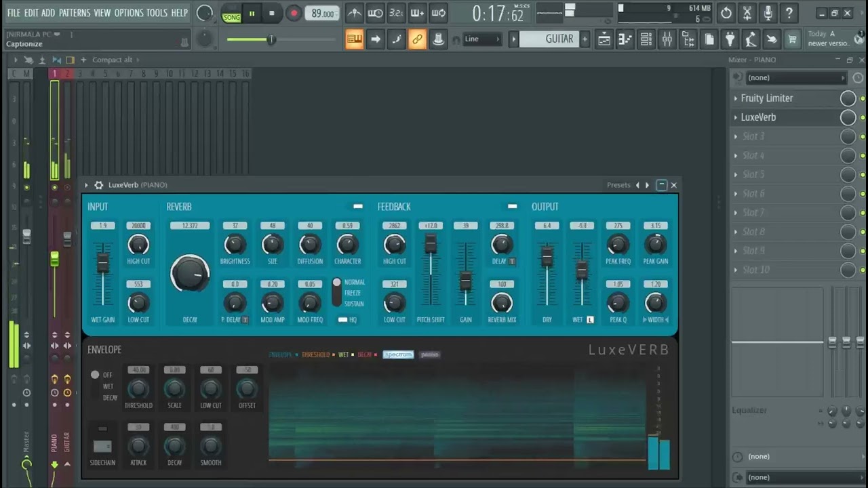868x488 pixels.
Task: Click the right arrow step icon in toolbar
Action: click(x=375, y=39)
